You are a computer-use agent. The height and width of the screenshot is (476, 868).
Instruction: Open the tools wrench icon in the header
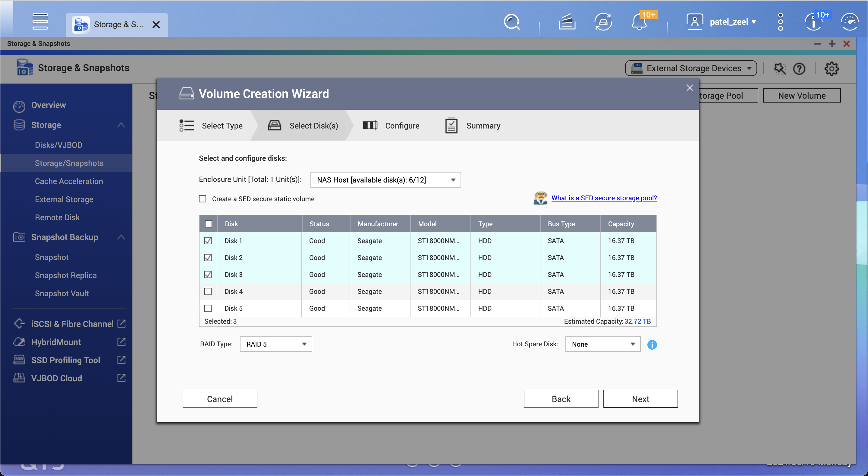779,68
